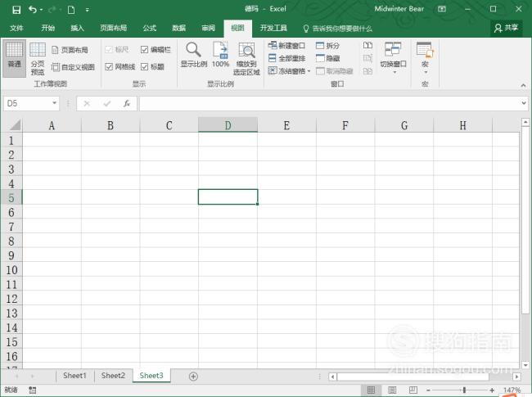Open the 显示比例 zoom dialog
The height and width of the screenshot is (397, 532).
click(193, 55)
